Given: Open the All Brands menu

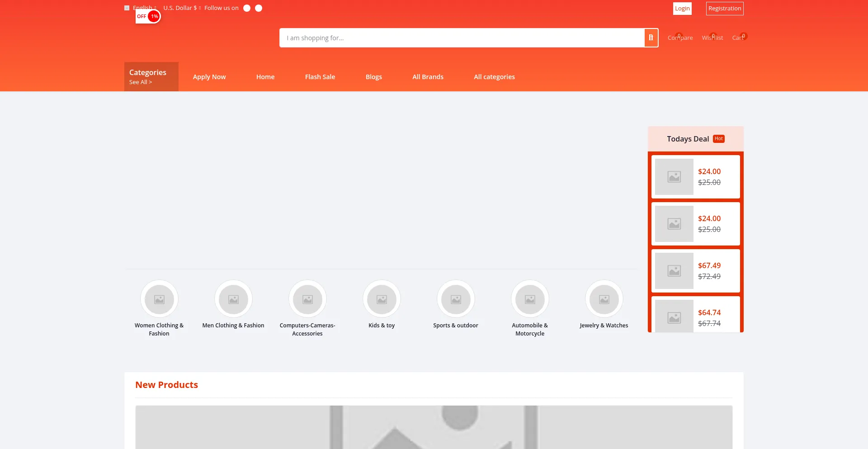Looking at the screenshot, I should click(x=428, y=76).
